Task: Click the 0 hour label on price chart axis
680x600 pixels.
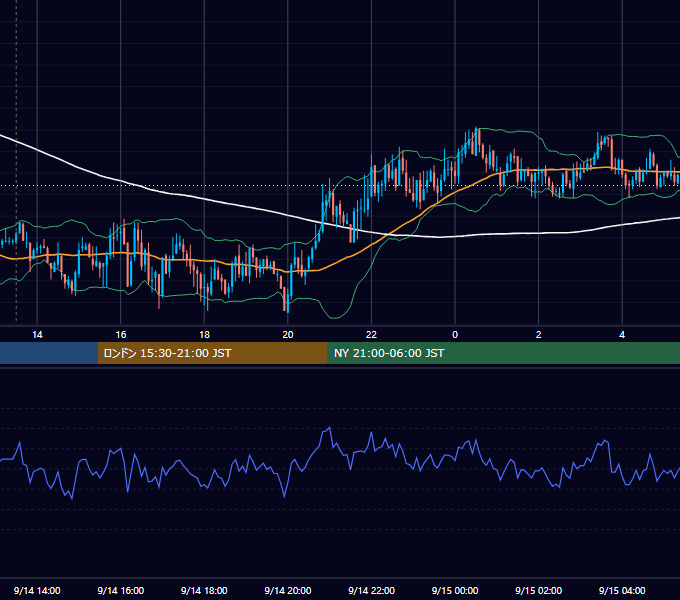Action: 455,335
